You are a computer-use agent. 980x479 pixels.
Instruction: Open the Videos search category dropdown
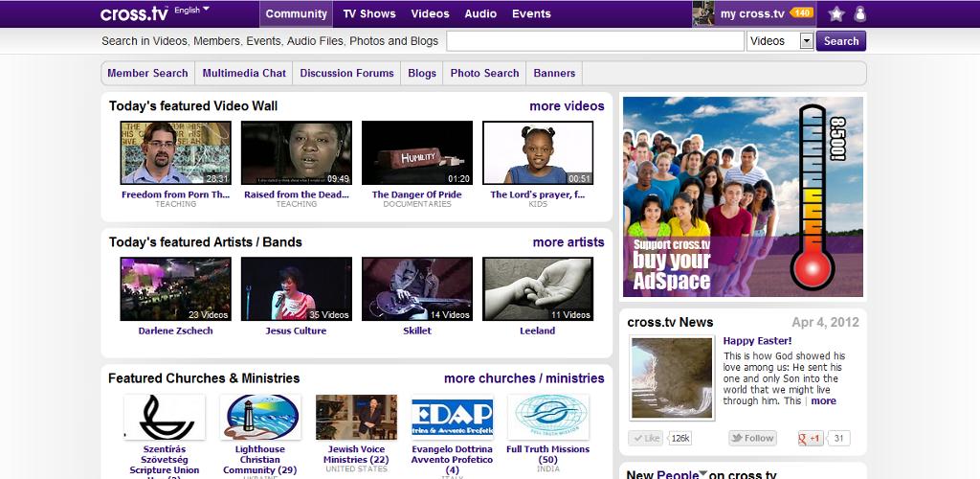(779, 41)
